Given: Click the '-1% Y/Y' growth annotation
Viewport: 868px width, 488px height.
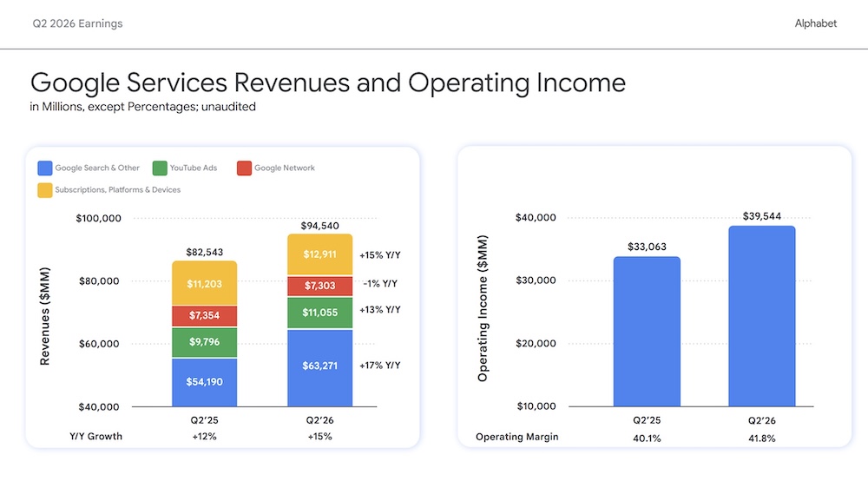Looking at the screenshot, I should coord(380,284).
